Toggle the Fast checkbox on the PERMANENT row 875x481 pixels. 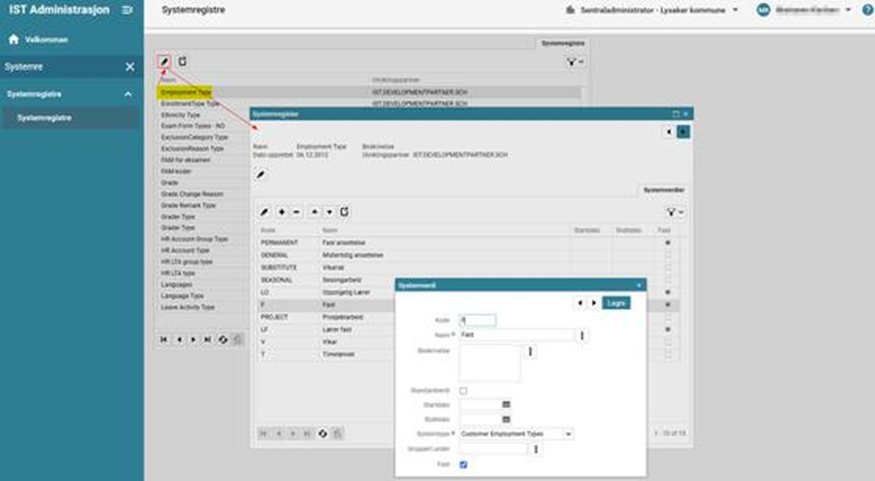(667, 243)
